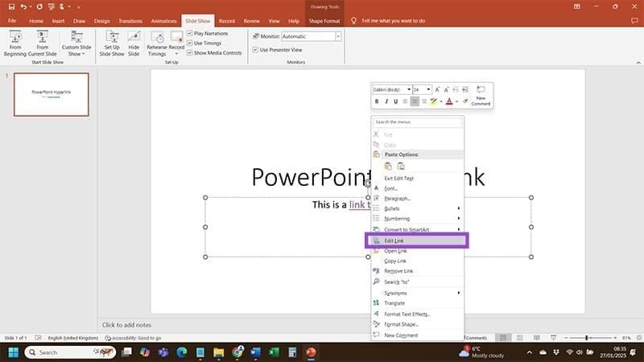Click the Redo/Repeat icon

[39, 6]
